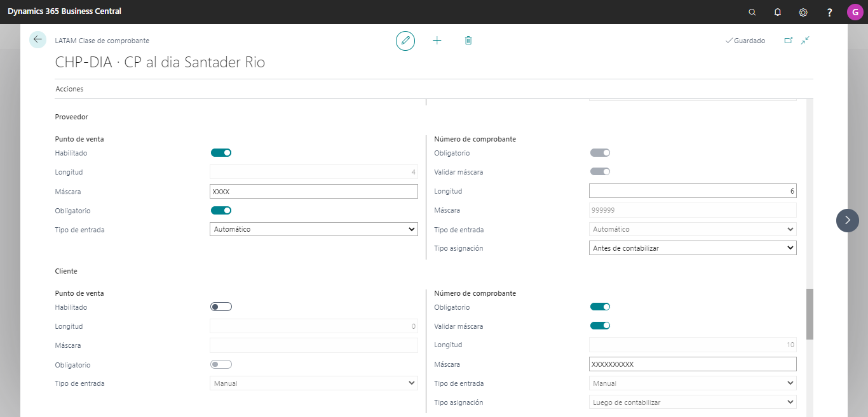
Task: Open settings gear icon
Action: pos(803,12)
